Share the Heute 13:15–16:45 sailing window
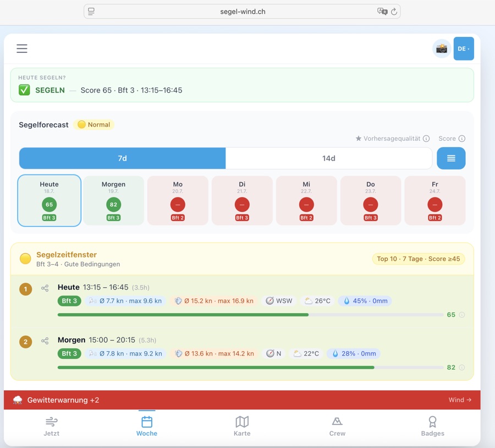The height and width of the screenshot is (448, 495). pyautogui.click(x=45, y=288)
